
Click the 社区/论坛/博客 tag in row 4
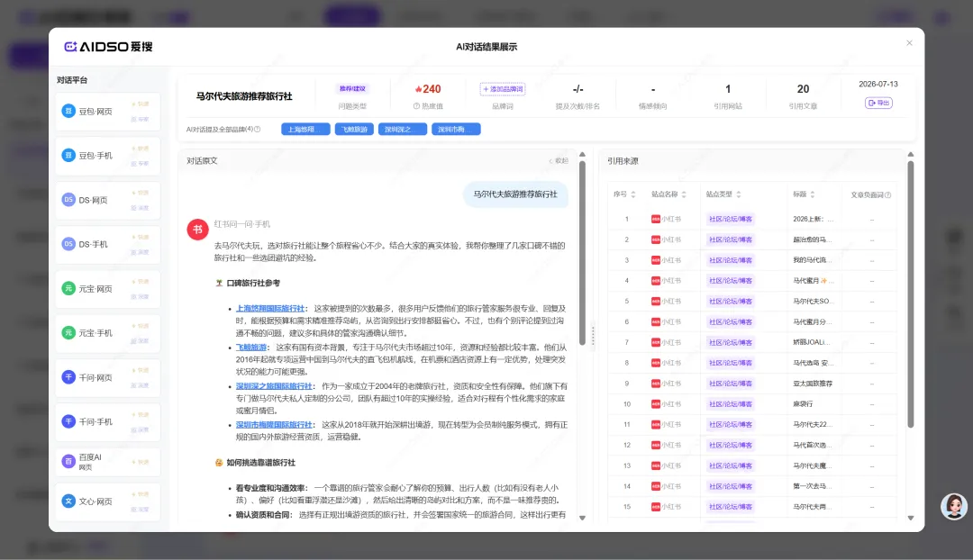(x=731, y=281)
